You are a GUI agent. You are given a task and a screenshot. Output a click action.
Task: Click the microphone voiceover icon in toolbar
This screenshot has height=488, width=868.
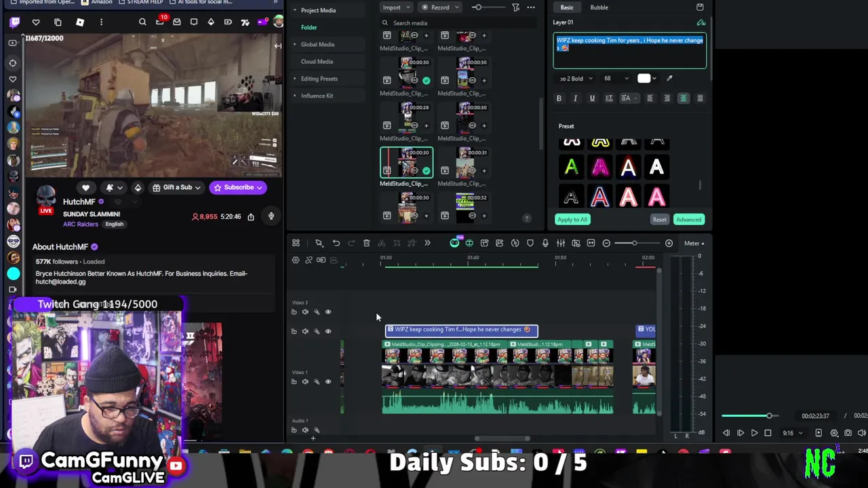(545, 243)
